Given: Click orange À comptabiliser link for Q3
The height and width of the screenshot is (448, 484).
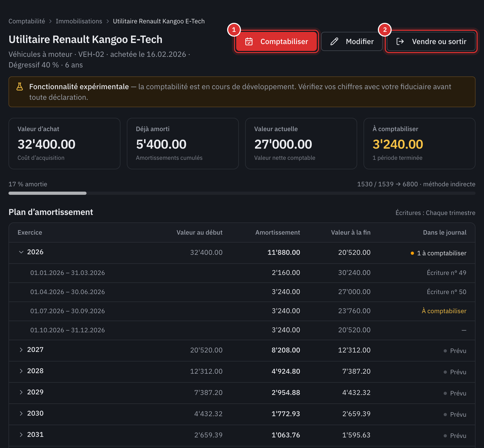Looking at the screenshot, I should [444, 311].
